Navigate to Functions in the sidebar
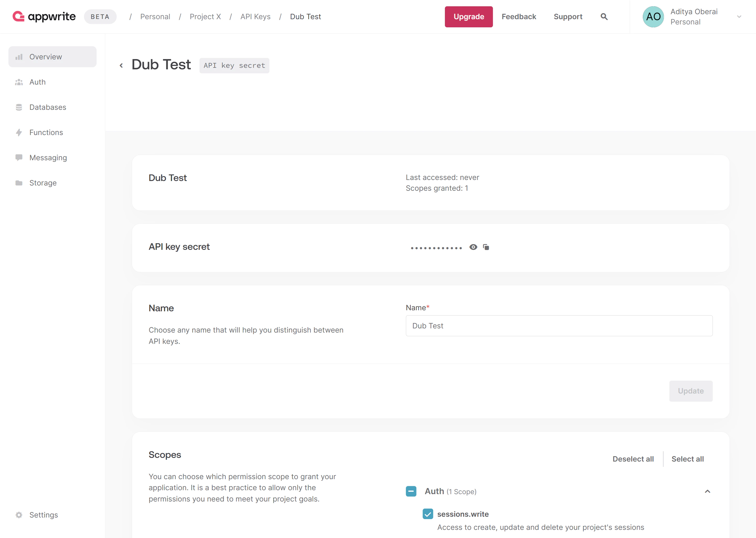Viewport: 756px width, 538px height. coord(46,132)
